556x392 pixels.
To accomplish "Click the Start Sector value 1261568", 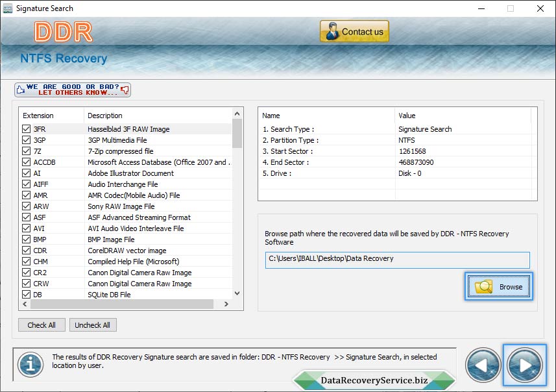I will [x=412, y=151].
